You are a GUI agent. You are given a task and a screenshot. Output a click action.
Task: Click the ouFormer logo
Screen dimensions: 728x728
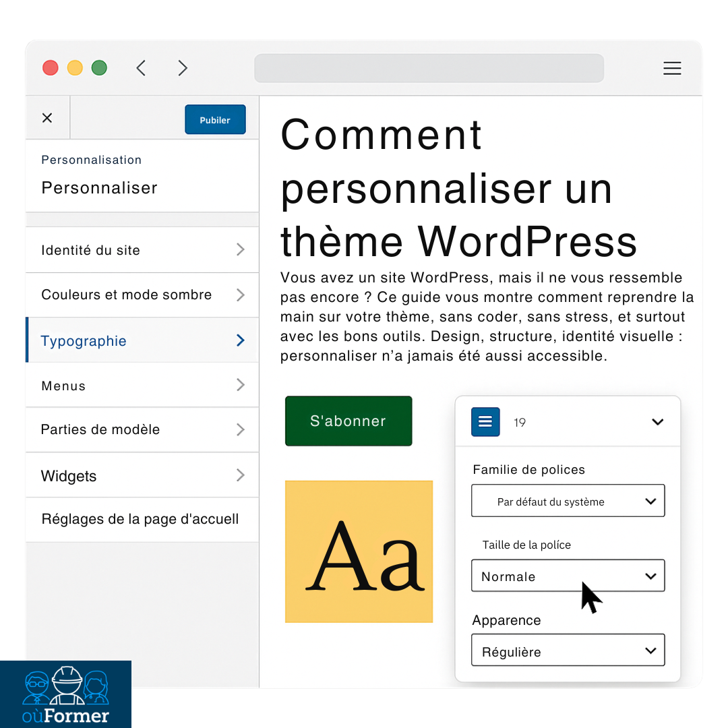tap(65, 694)
